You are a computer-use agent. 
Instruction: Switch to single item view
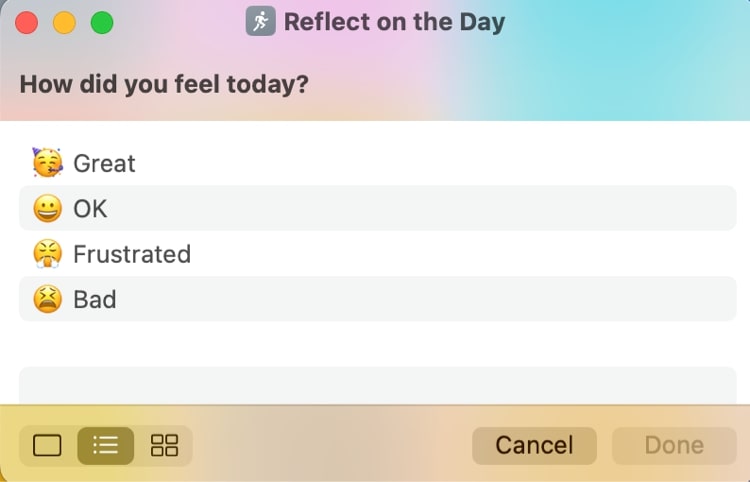[48, 446]
